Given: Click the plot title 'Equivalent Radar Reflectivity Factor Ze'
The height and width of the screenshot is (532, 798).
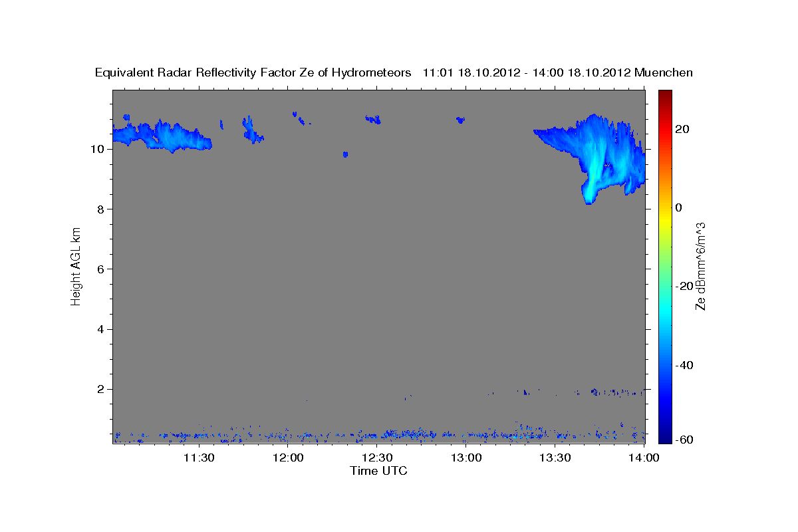Looking at the screenshot, I should [207, 72].
